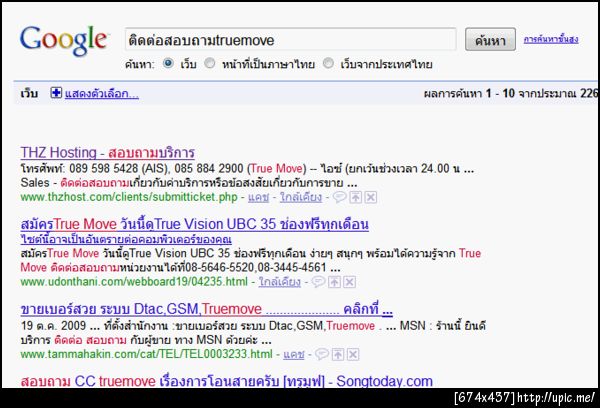Select the เว็บ search radio button
Screen dimensions: 600x408
[x=168, y=63]
